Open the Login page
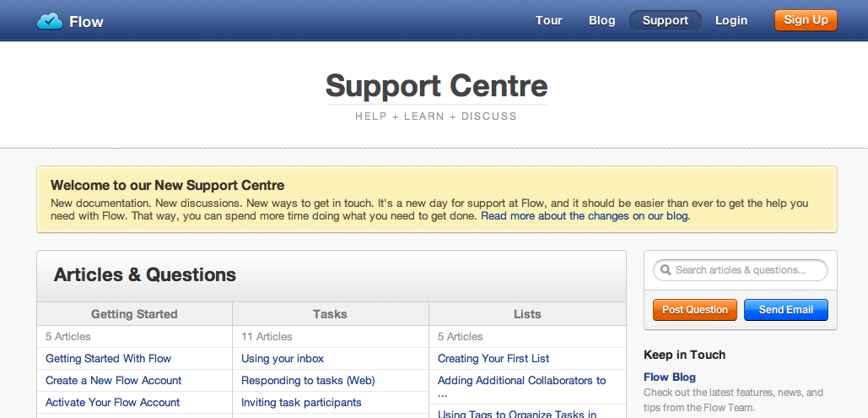Screen dimensions: 868x418 [731, 20]
